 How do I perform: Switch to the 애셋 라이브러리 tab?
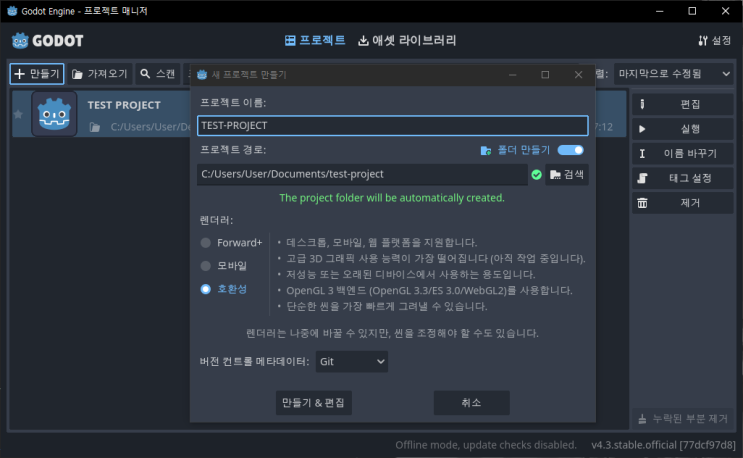(407, 40)
